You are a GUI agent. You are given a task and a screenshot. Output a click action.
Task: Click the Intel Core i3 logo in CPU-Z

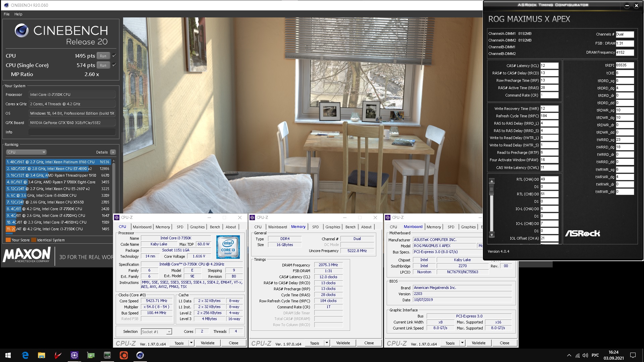tap(228, 247)
